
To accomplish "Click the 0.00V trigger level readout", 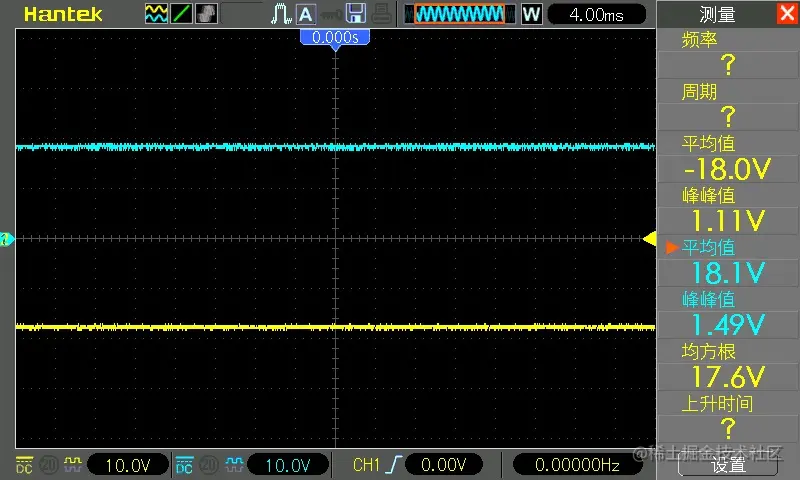I will click(x=443, y=465).
